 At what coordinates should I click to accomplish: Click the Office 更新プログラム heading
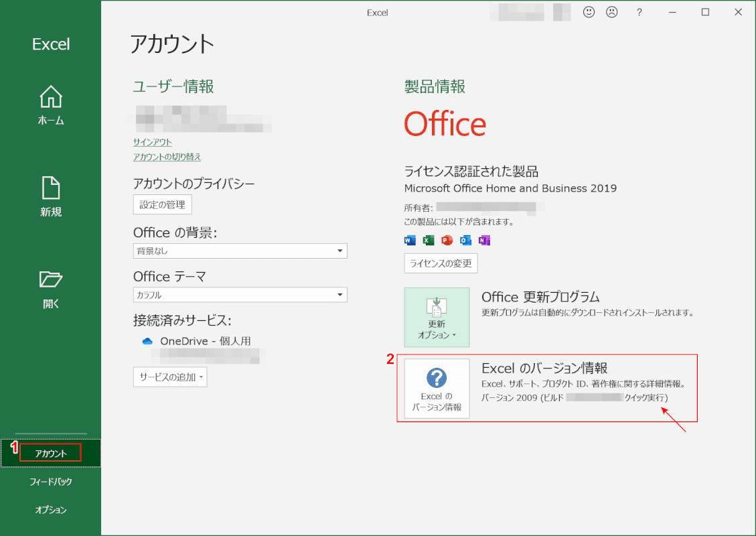tap(540, 297)
